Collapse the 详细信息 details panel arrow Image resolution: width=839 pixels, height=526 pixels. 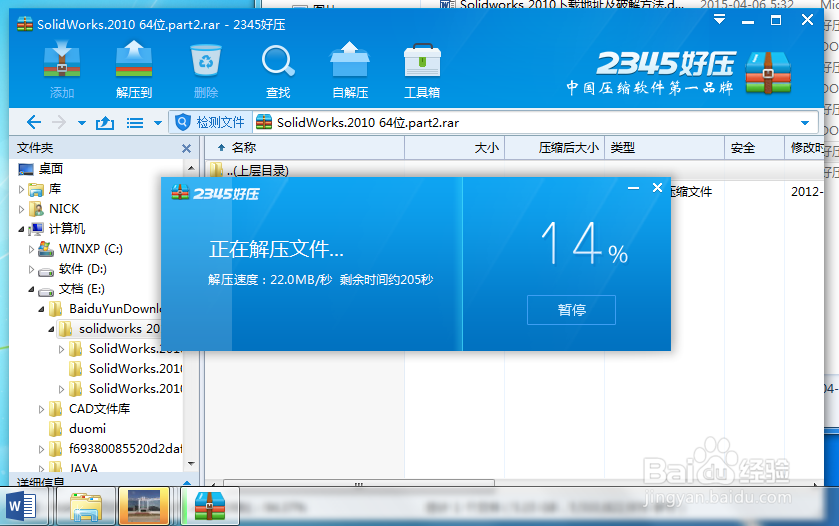pos(187,483)
